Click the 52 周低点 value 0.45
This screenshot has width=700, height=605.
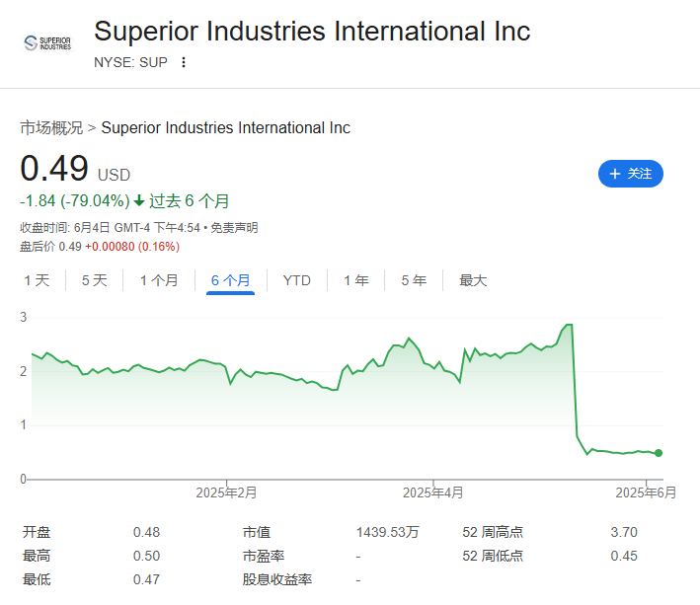[x=624, y=556]
